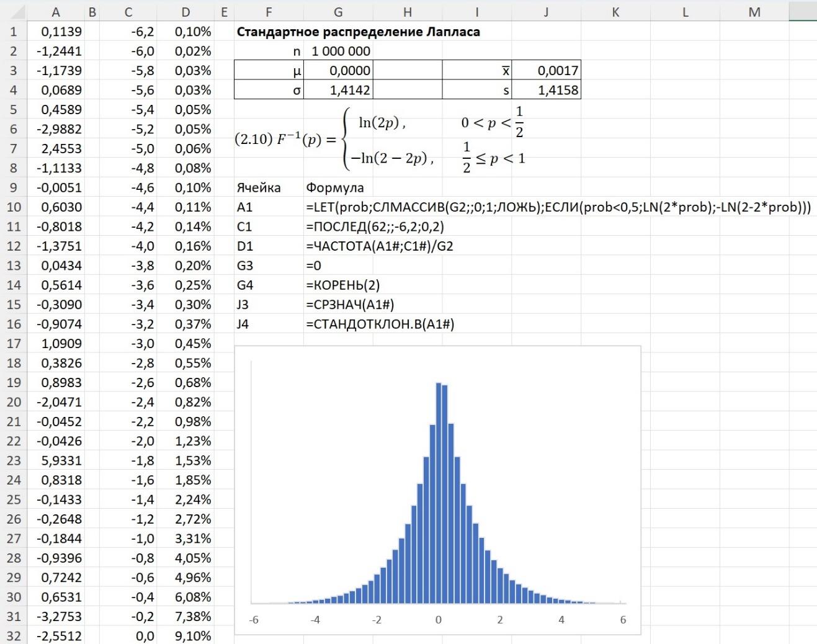This screenshot has height=644, width=817.
Task: Select the column A header
Action: 56,12
